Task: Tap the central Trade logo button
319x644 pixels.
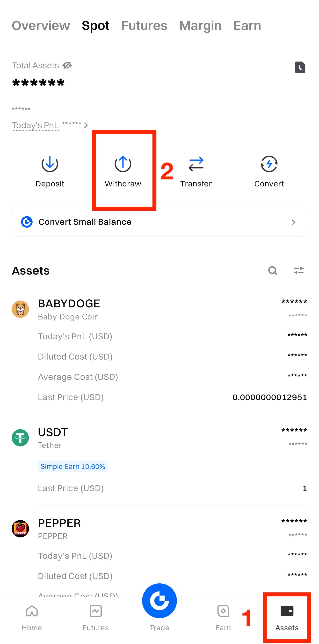Action: tap(159, 601)
